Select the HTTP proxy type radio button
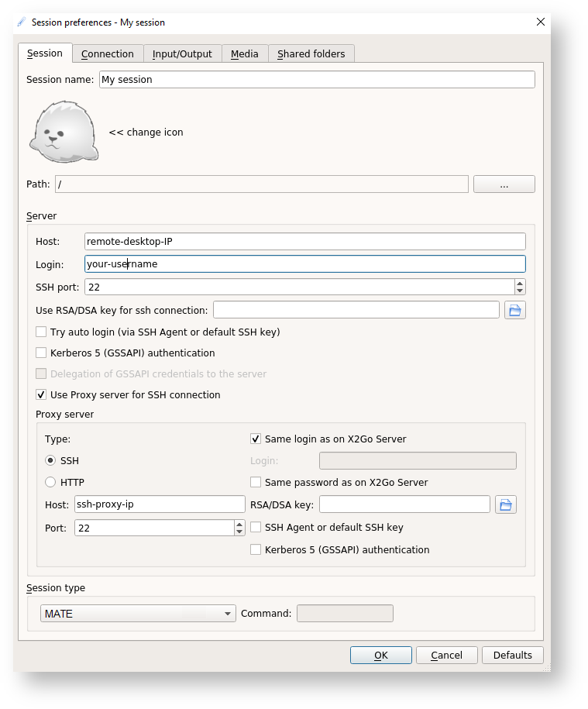588x709 pixels. point(50,482)
